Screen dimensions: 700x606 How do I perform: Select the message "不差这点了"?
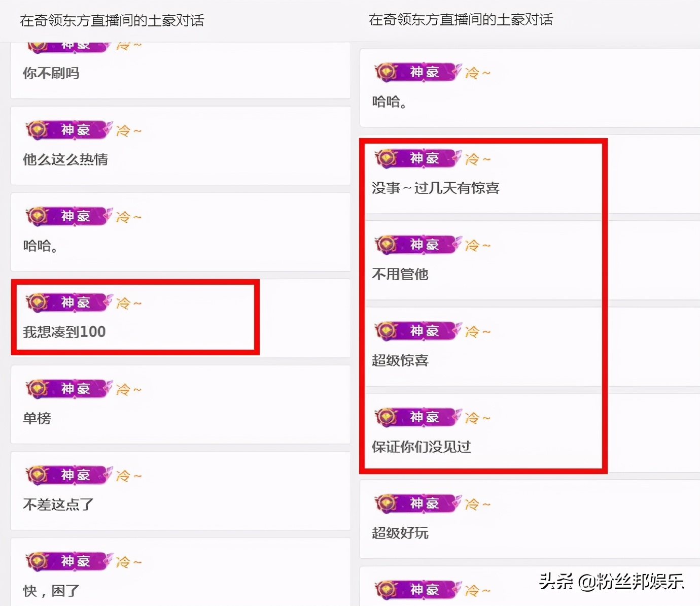pyautogui.click(x=58, y=504)
